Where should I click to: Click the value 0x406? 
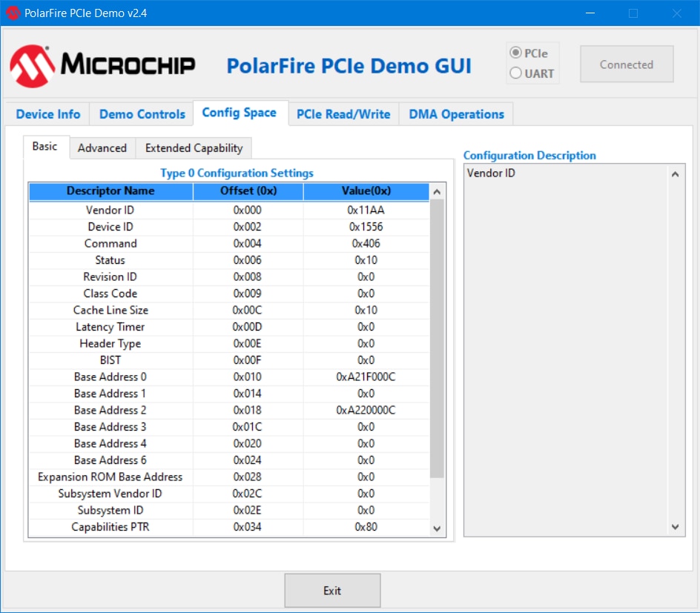(366, 243)
